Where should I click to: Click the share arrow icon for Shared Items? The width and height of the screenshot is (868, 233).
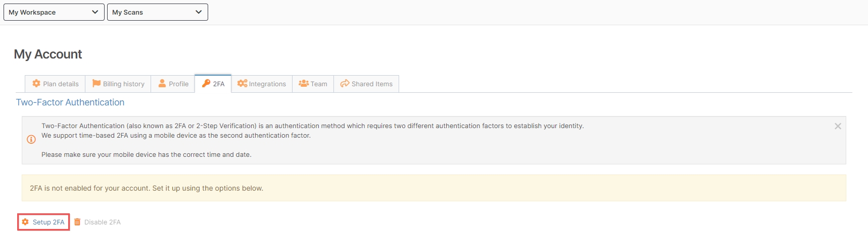345,83
